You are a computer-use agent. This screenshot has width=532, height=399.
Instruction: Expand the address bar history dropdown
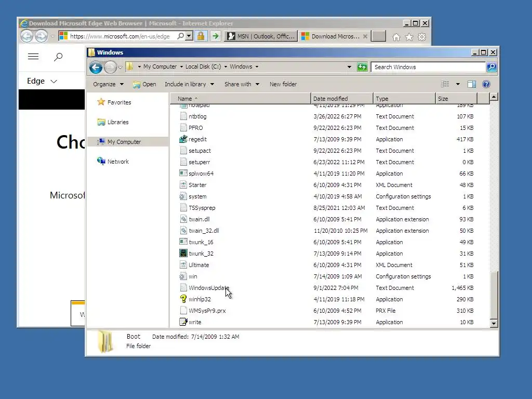349,67
